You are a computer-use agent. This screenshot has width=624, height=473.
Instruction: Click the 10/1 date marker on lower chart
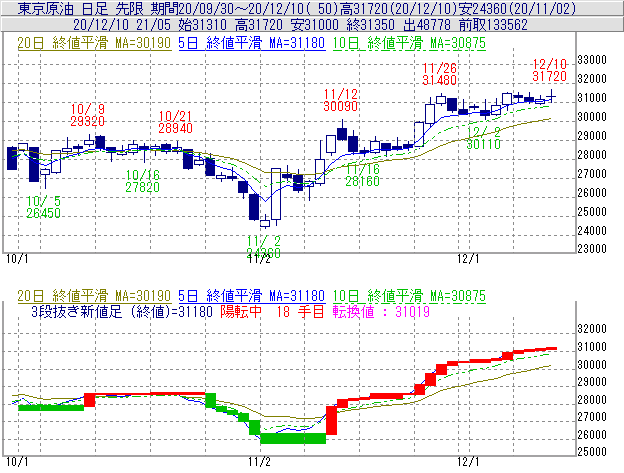[x=17, y=462]
